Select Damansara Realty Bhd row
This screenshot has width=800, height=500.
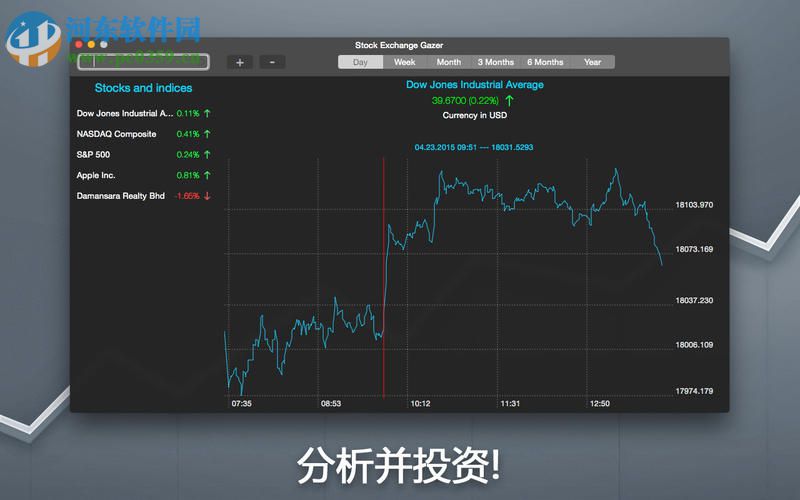[143, 196]
